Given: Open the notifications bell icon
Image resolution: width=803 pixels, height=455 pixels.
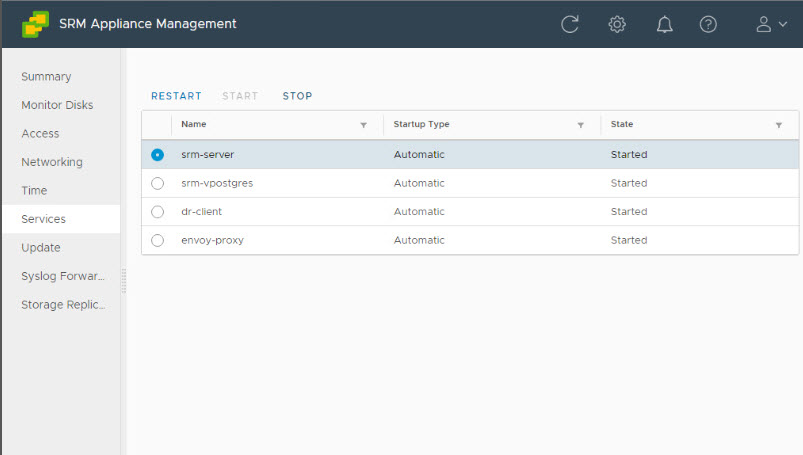Looking at the screenshot, I should tap(664, 24).
